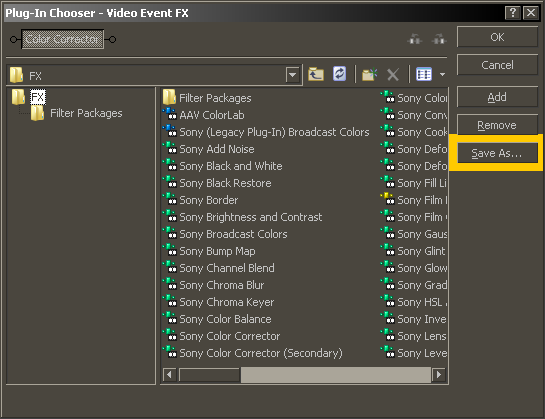Viewport: 545px width, 419px height.
Task: Select the Sony Color Corrector plug-in
Action: (x=221, y=337)
